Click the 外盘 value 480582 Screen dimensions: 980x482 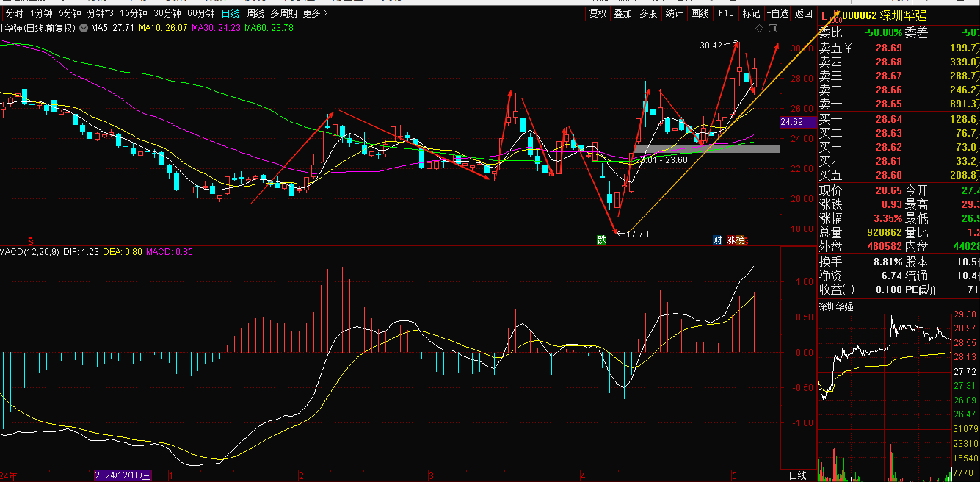coord(884,246)
